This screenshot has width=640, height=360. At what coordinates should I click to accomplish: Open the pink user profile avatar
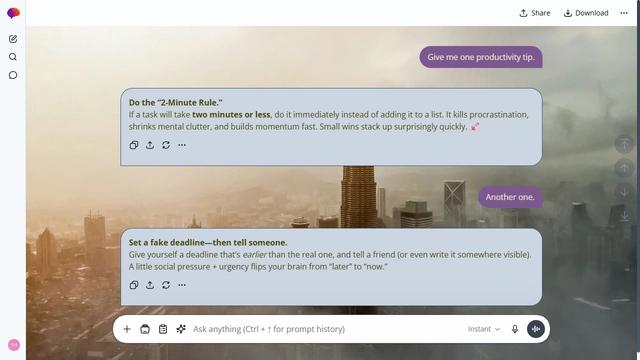(x=13, y=345)
